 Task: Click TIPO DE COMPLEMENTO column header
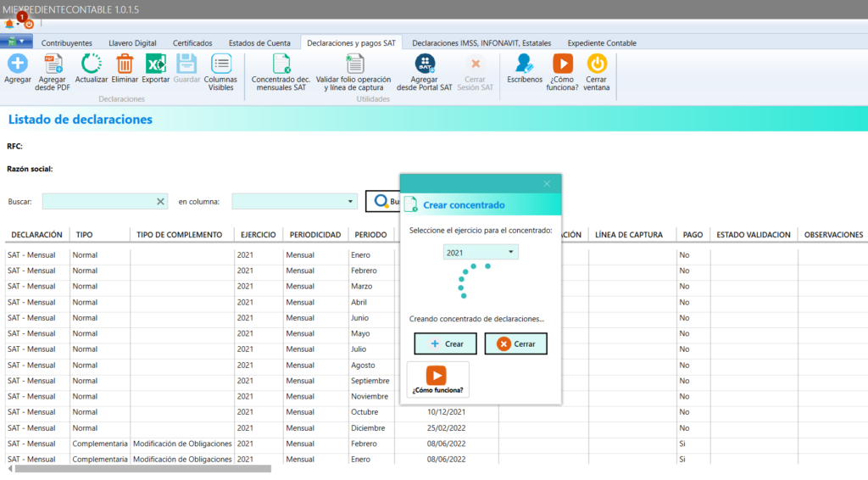[x=180, y=235]
